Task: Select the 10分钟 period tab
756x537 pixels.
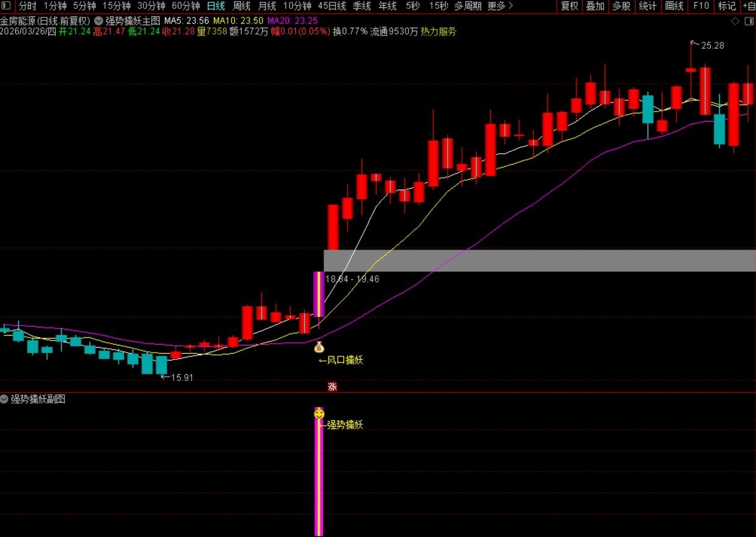Action: pyautogui.click(x=297, y=6)
